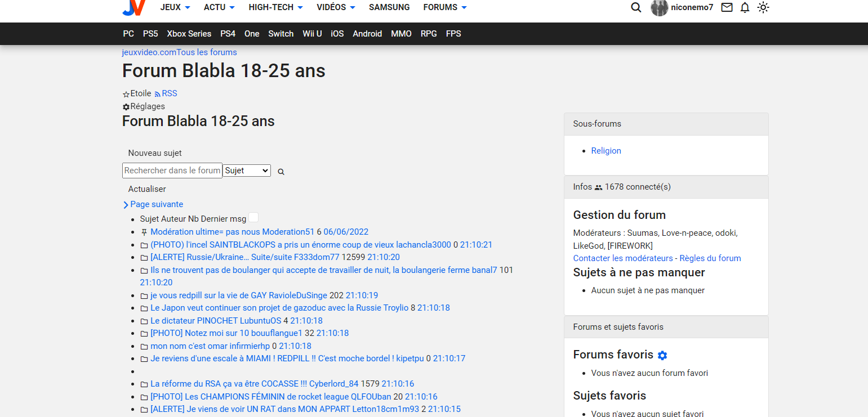Screen dimensions: 868x417
Task: Open the RSS feed link
Action: [169, 93]
